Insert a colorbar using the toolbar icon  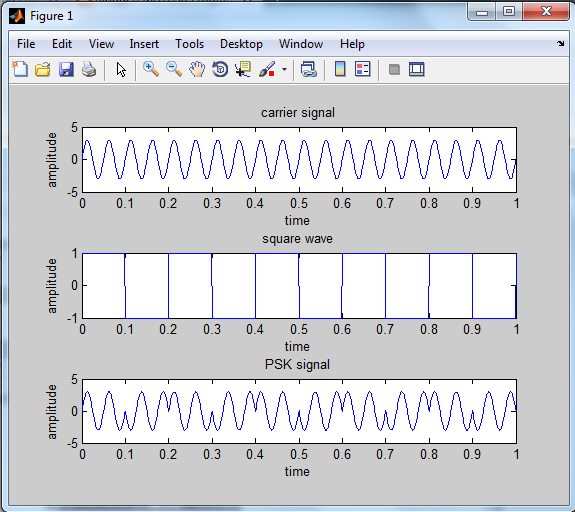tap(340, 69)
